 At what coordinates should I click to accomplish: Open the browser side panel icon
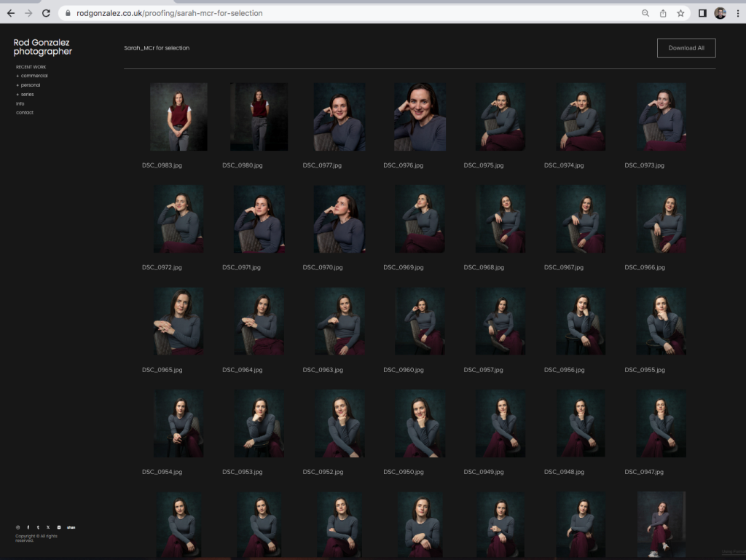[x=702, y=13]
